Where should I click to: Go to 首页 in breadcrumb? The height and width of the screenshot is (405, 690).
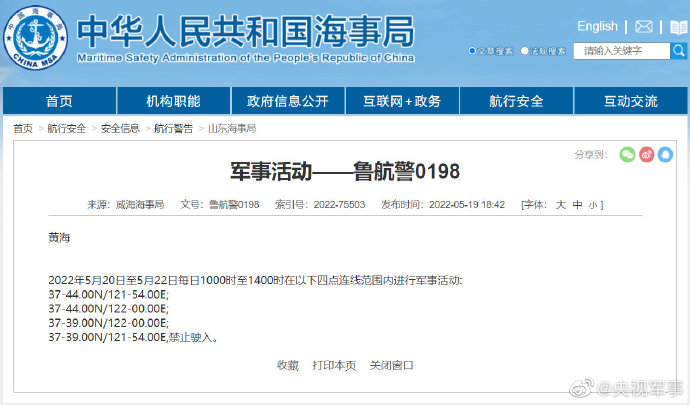(23, 129)
